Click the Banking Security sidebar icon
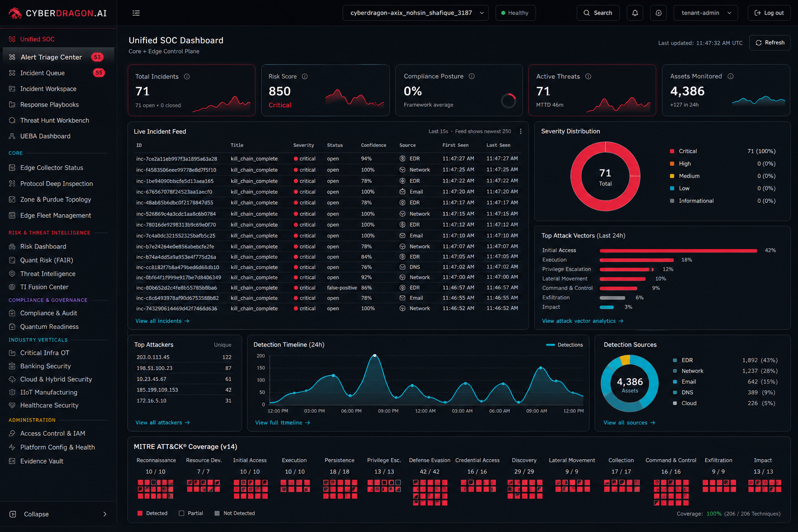The image size is (798, 532). click(x=12, y=366)
